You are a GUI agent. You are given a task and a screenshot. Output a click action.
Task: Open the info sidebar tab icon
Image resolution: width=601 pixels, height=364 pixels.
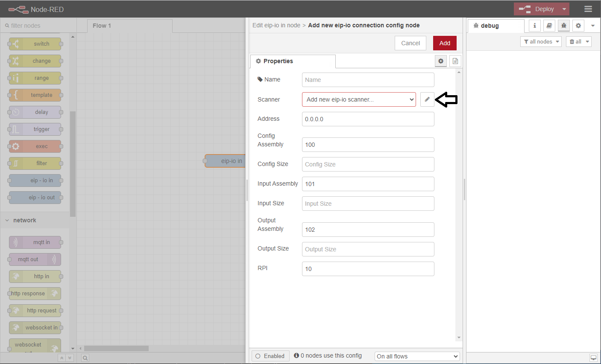(535, 26)
